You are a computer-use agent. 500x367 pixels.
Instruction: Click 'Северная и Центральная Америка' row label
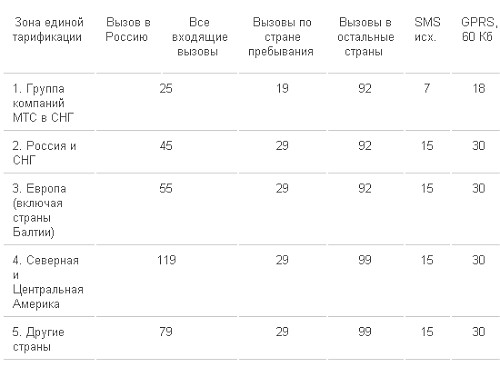click(x=48, y=282)
